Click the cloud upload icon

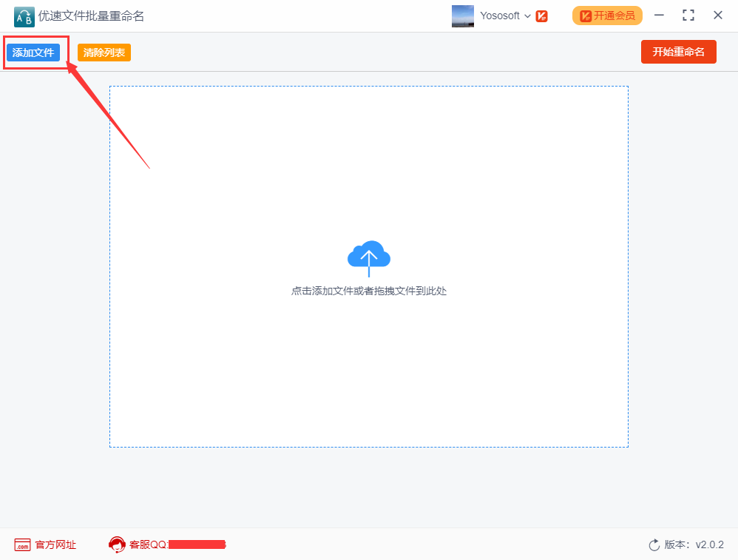tap(369, 258)
